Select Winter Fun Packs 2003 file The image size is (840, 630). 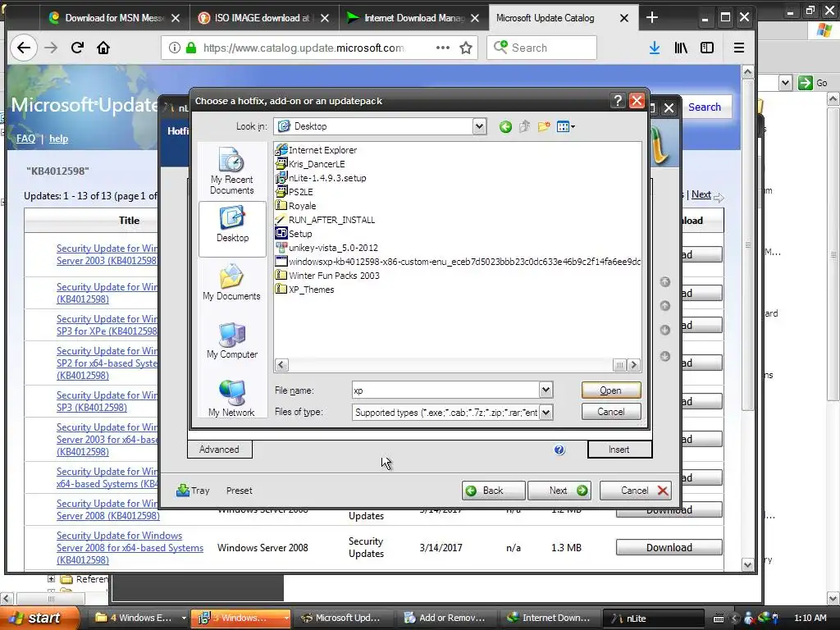click(327, 276)
